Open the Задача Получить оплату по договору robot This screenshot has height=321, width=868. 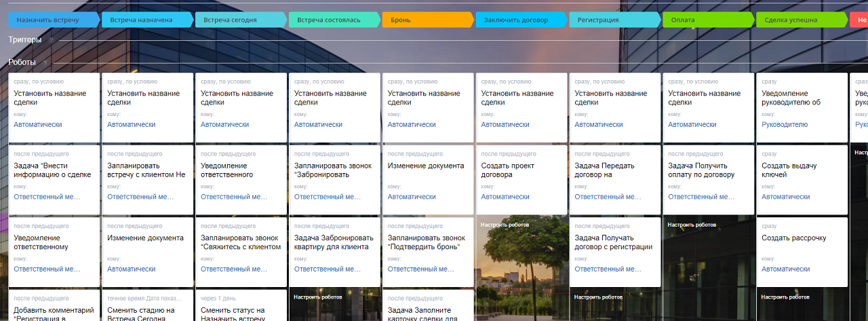point(701,170)
